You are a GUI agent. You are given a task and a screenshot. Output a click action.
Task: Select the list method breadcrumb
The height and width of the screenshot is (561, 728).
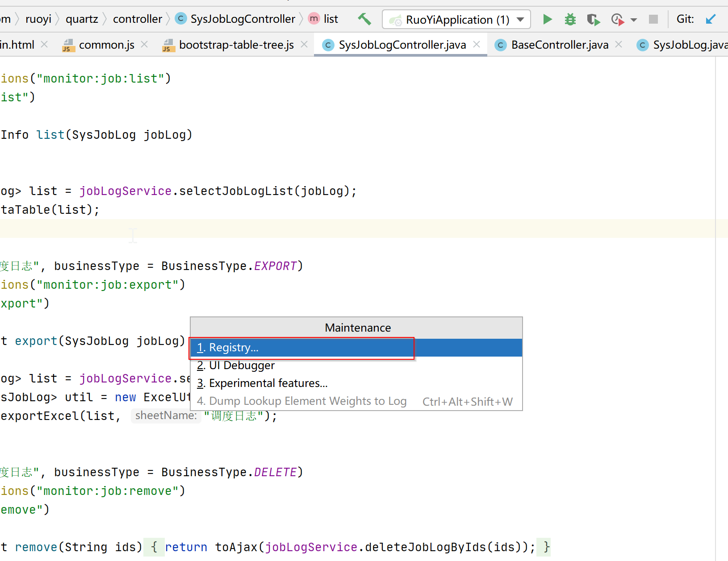coord(331,19)
